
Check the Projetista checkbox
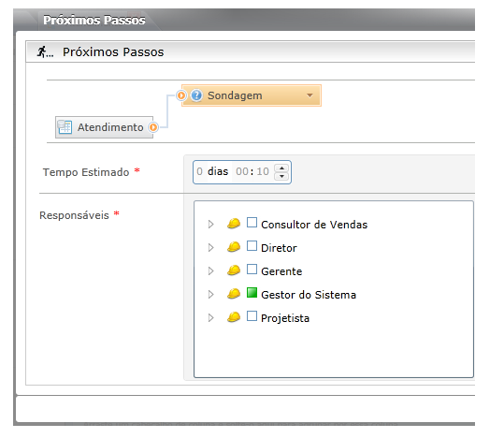[x=252, y=316]
